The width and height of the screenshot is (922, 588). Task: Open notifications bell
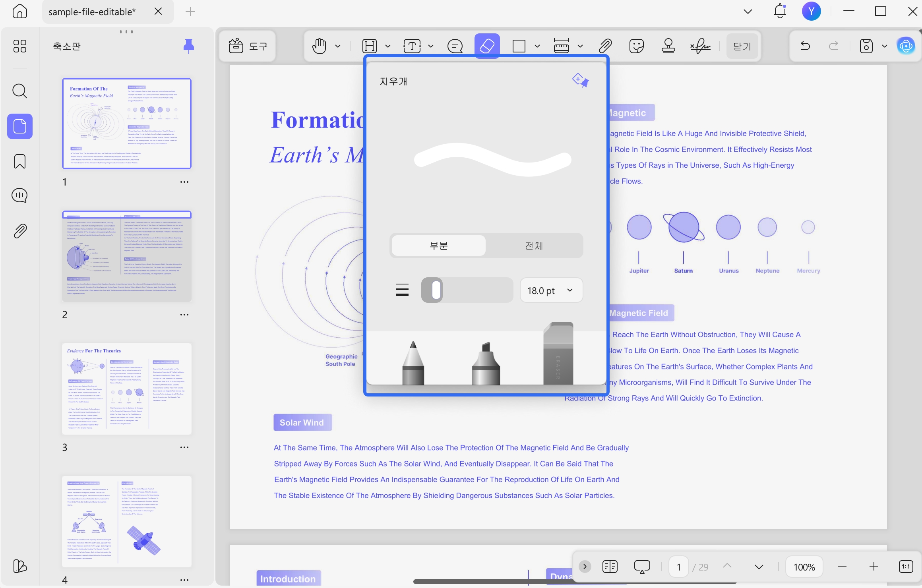click(x=780, y=12)
